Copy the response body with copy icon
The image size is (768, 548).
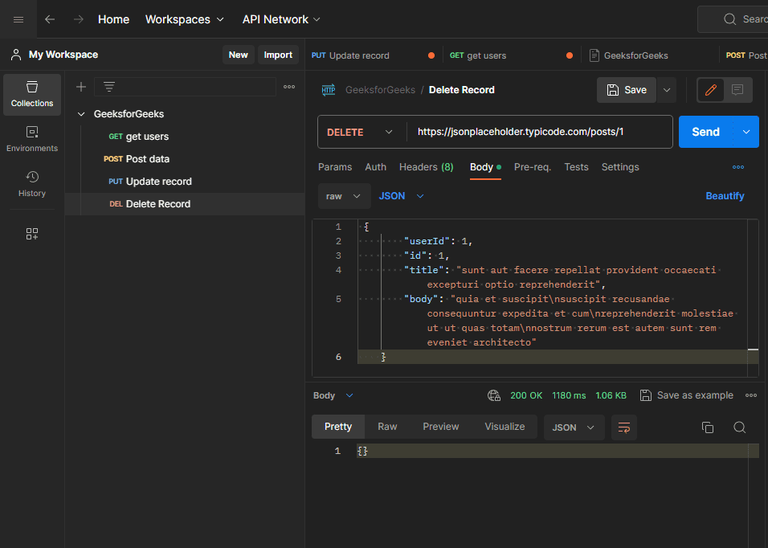(708, 427)
